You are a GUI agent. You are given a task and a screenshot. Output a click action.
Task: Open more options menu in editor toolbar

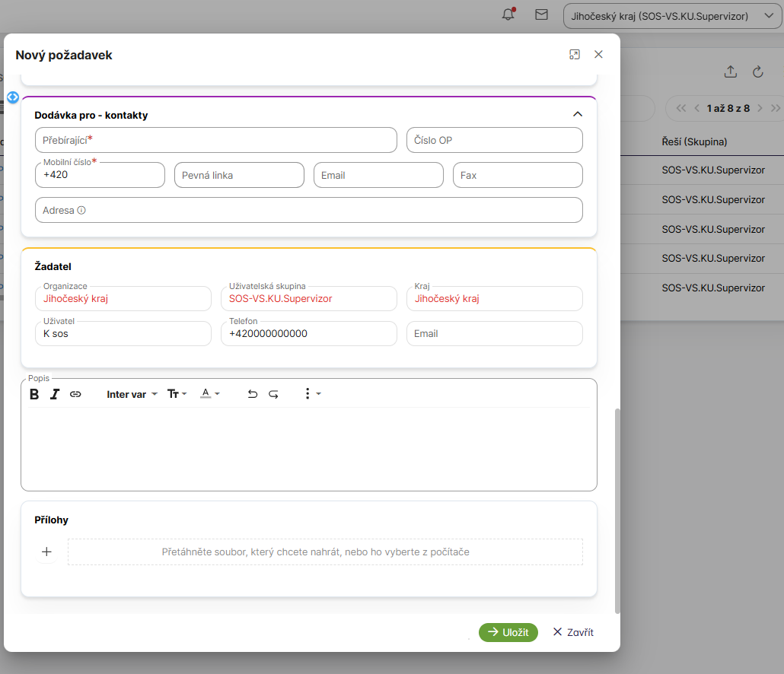coord(312,394)
